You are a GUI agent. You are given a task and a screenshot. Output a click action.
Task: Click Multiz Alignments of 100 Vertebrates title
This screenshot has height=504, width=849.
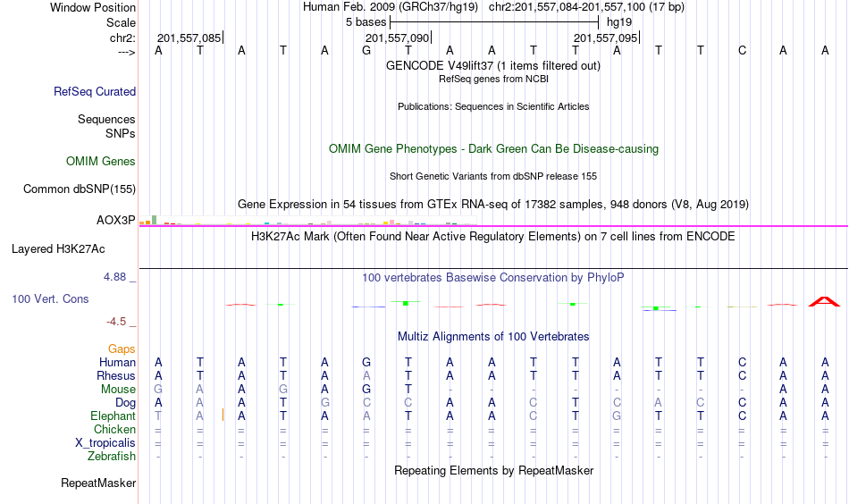point(493,336)
